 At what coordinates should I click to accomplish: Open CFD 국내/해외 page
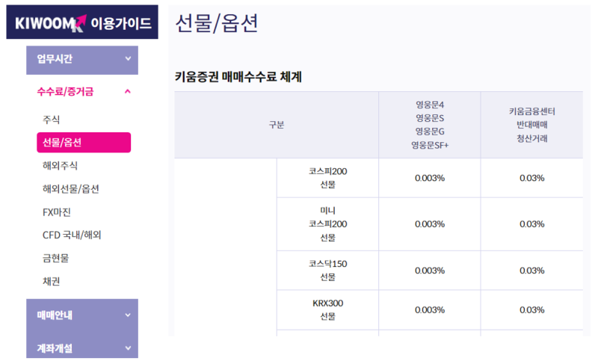point(72,235)
